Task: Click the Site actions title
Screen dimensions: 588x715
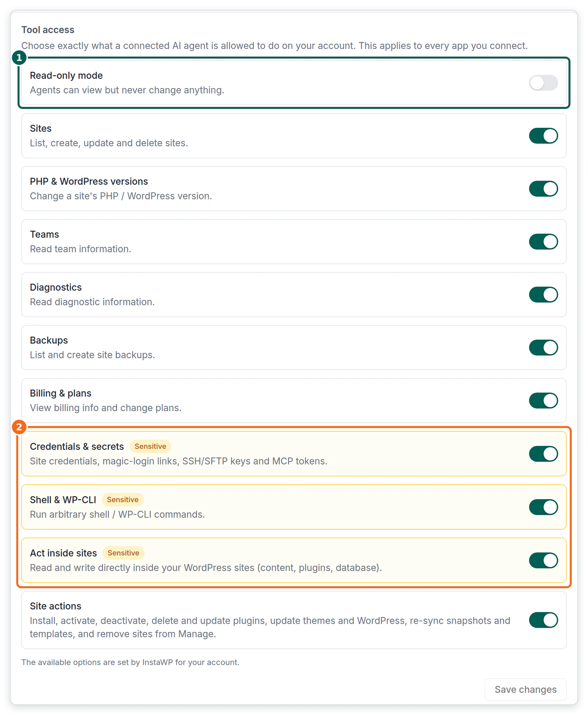Action: coord(55,606)
